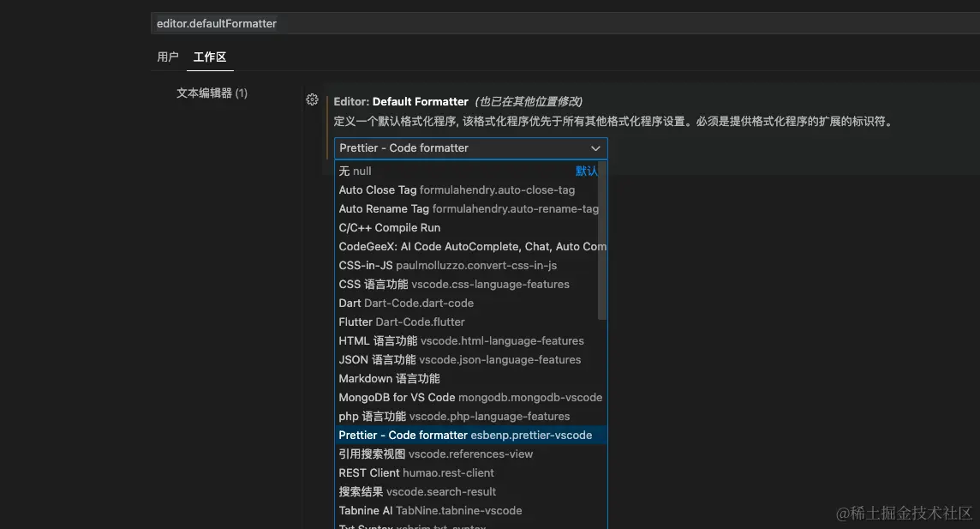Collapse the formatter dropdown via its chevron
The image size is (980, 529).
(595, 147)
